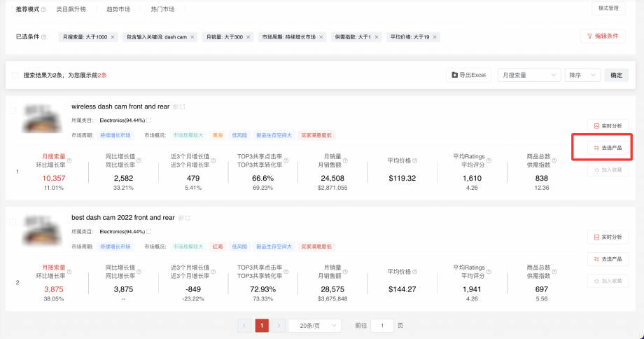This screenshot has height=339, width=644.
Task: Click 月销量 help icon in second result
Action: pyautogui.click(x=345, y=272)
